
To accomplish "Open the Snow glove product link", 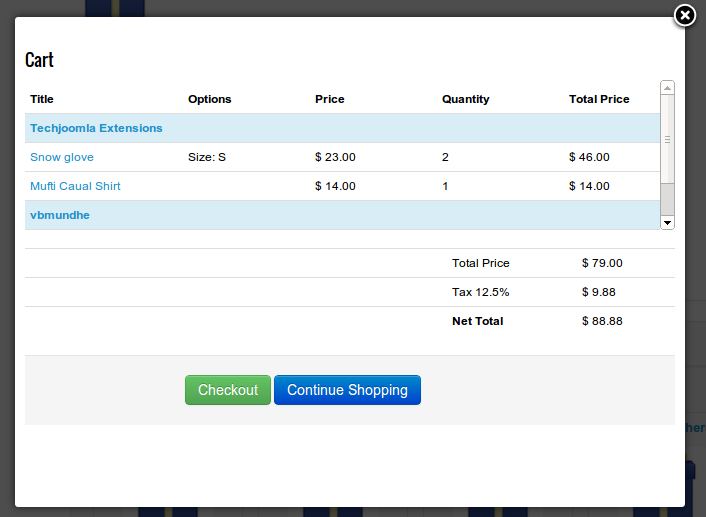I will [62, 157].
